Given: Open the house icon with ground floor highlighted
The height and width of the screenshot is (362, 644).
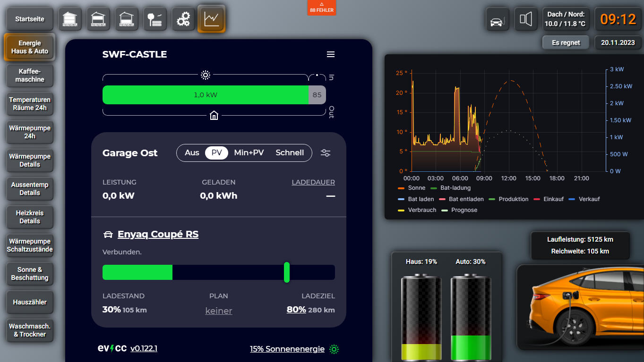Looking at the screenshot, I should [127, 19].
